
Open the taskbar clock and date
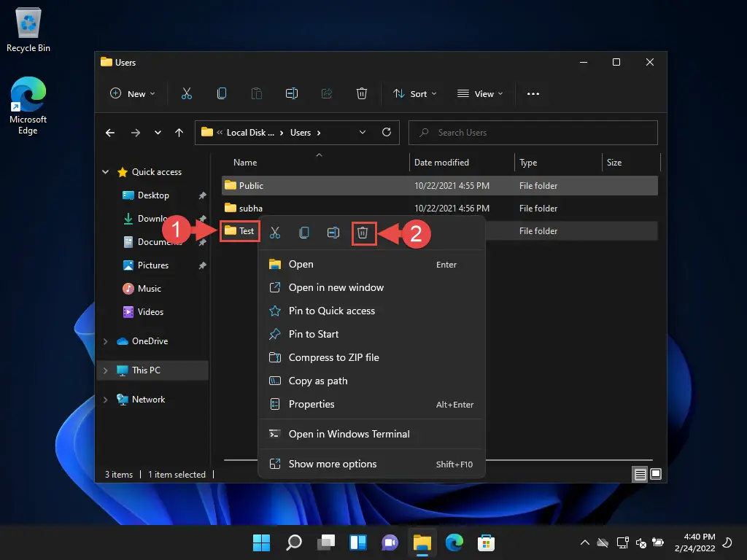(694, 542)
